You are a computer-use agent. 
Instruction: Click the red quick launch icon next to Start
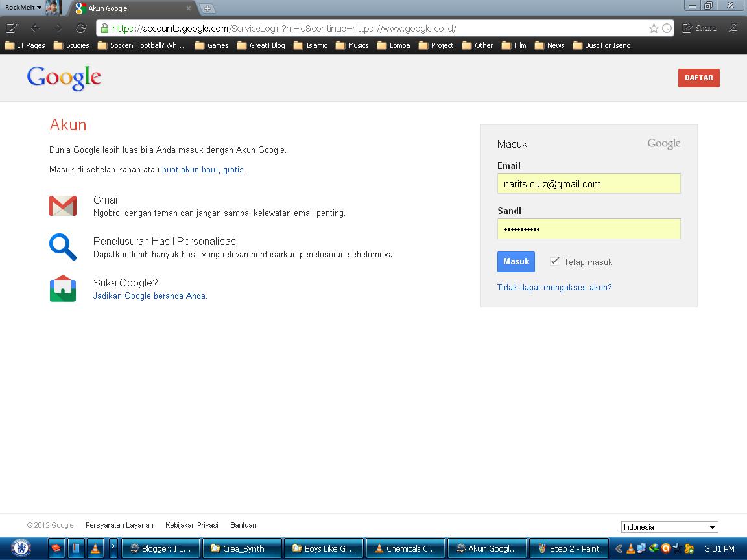pyautogui.click(x=56, y=548)
